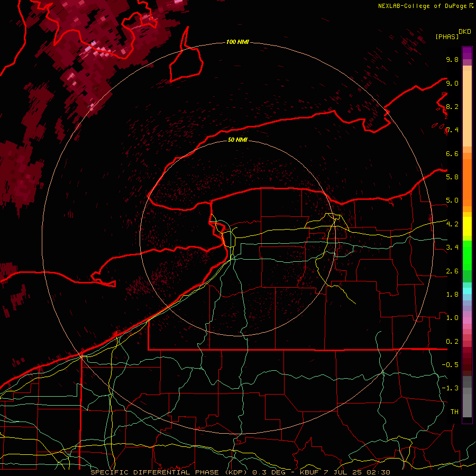Viewport: 476px width, 476px height.
Task: Click the 2.6 value on the color scale
Action: coord(452,271)
